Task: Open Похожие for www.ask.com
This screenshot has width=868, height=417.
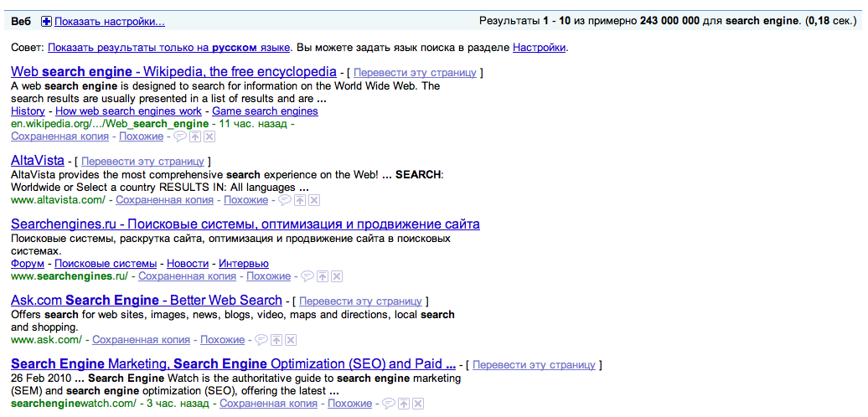Action: [x=223, y=340]
